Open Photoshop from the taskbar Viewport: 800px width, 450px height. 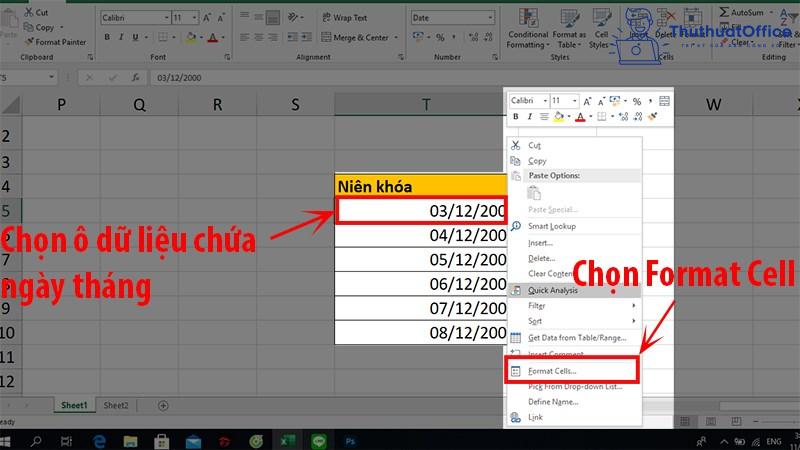[x=350, y=441]
